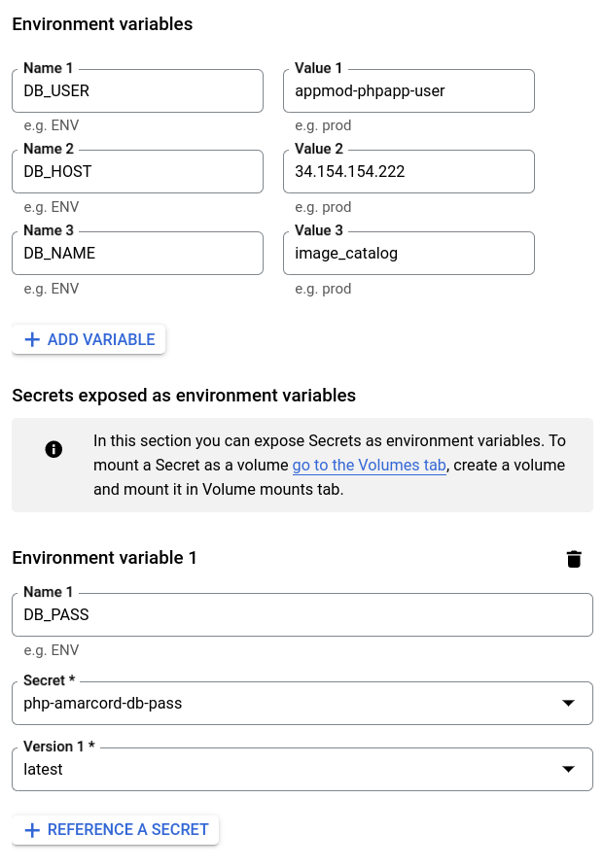This screenshot has height=868, width=604.
Task: Follow the 'go to the Volumes tab' link
Action: pyautogui.click(x=369, y=466)
